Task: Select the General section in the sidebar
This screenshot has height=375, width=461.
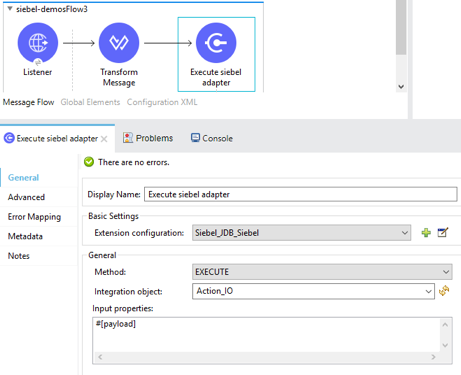Action: (x=23, y=178)
